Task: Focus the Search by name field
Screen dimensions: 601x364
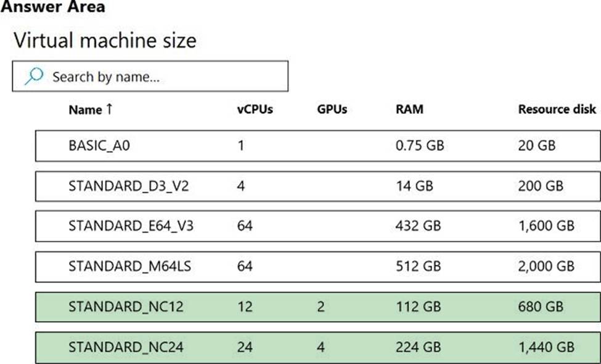Action: coord(150,76)
